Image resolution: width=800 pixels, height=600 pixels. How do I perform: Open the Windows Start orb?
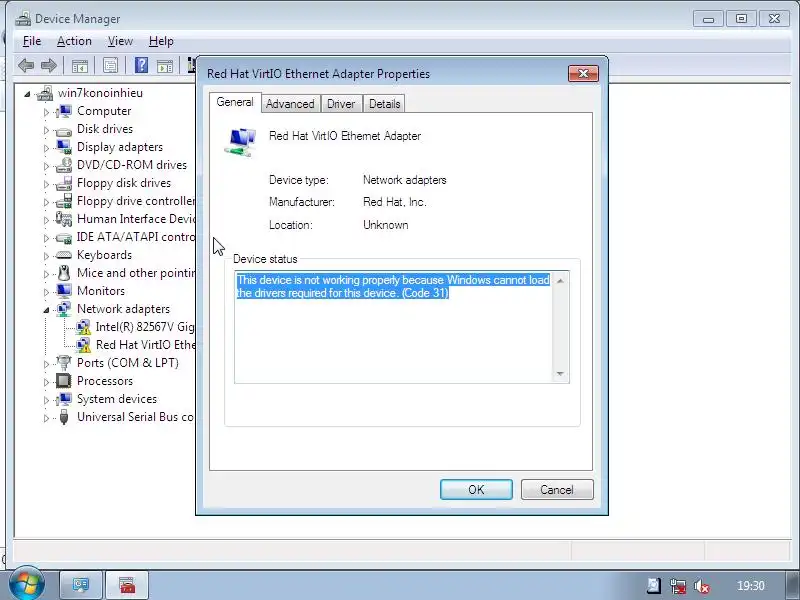(26, 584)
